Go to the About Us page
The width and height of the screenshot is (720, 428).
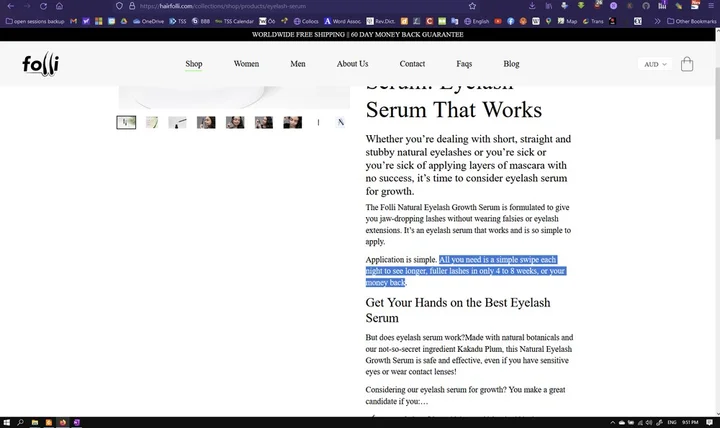pos(352,64)
